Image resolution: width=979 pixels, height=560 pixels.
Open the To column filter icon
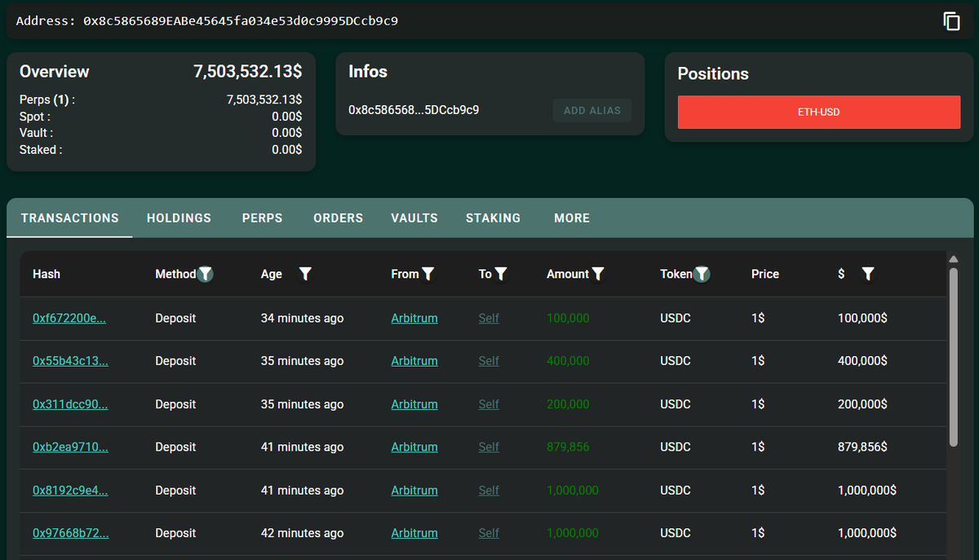coord(501,274)
